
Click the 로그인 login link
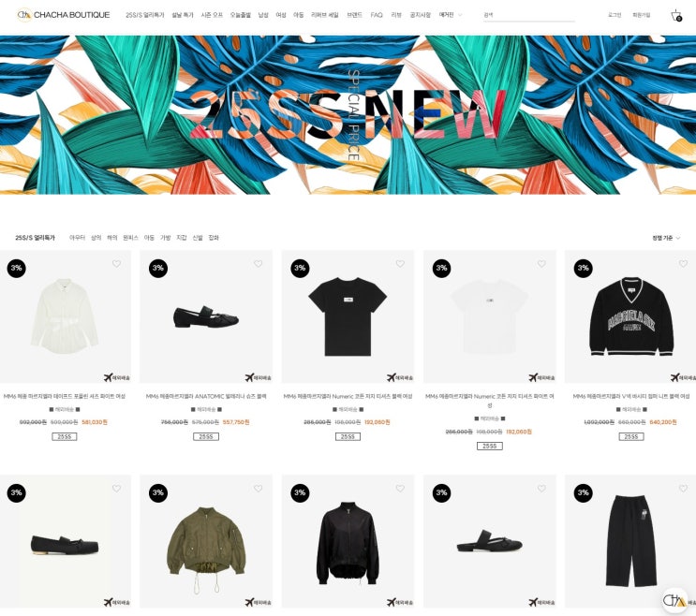[615, 15]
